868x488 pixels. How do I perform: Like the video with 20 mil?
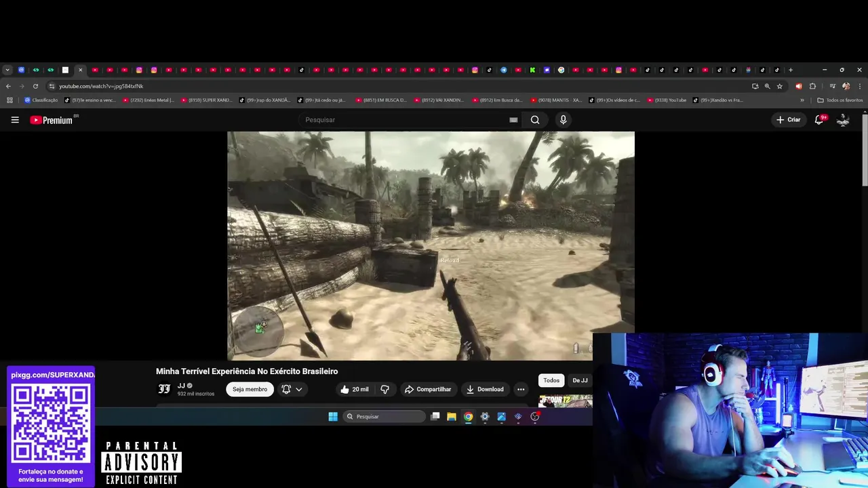(x=355, y=389)
